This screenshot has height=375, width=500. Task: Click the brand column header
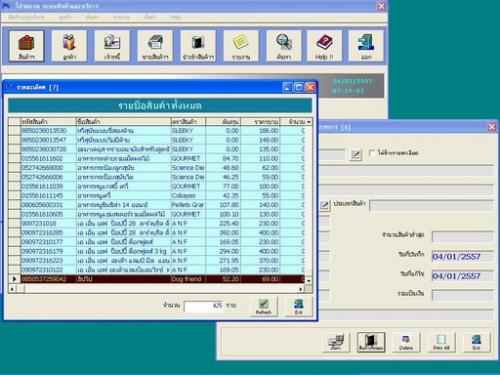(x=188, y=122)
